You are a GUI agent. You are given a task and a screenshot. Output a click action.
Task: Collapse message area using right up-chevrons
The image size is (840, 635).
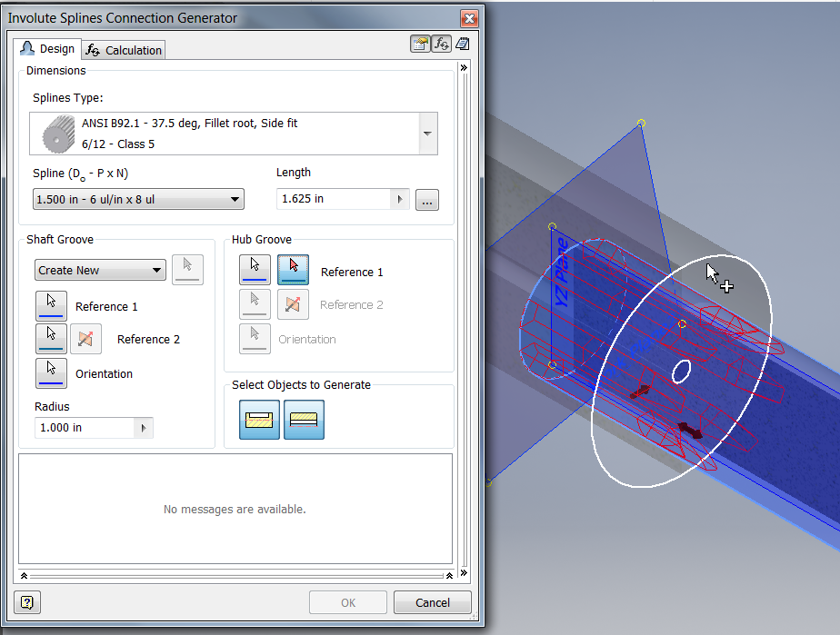(449, 576)
